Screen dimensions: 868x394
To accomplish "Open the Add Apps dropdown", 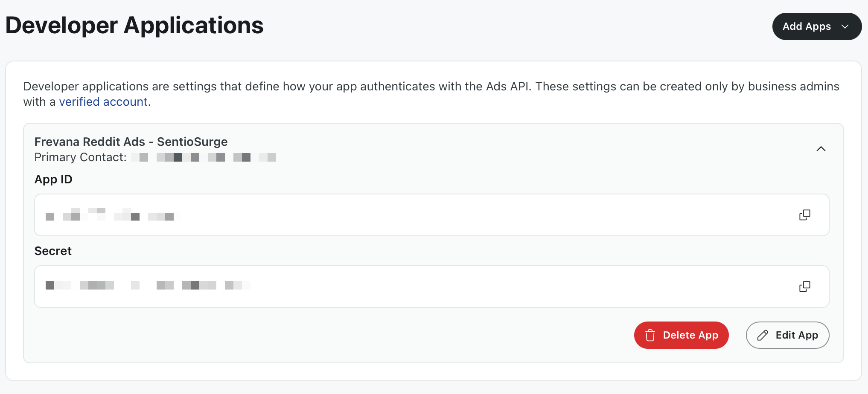I will (x=817, y=26).
